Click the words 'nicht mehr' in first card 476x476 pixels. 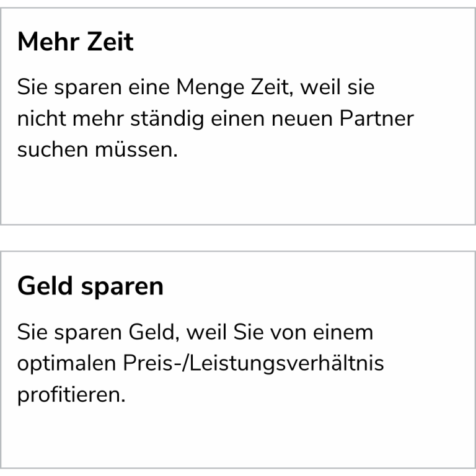pos(71,118)
